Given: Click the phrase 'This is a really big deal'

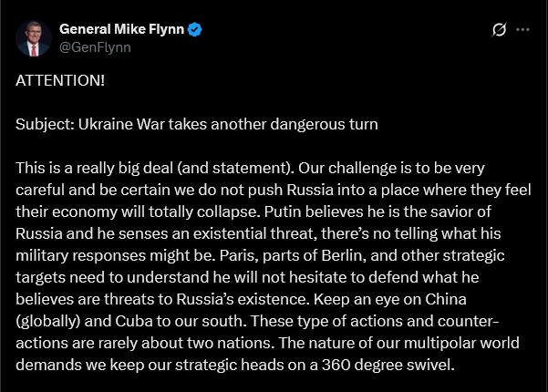Looking at the screenshot, I should tap(98, 167).
